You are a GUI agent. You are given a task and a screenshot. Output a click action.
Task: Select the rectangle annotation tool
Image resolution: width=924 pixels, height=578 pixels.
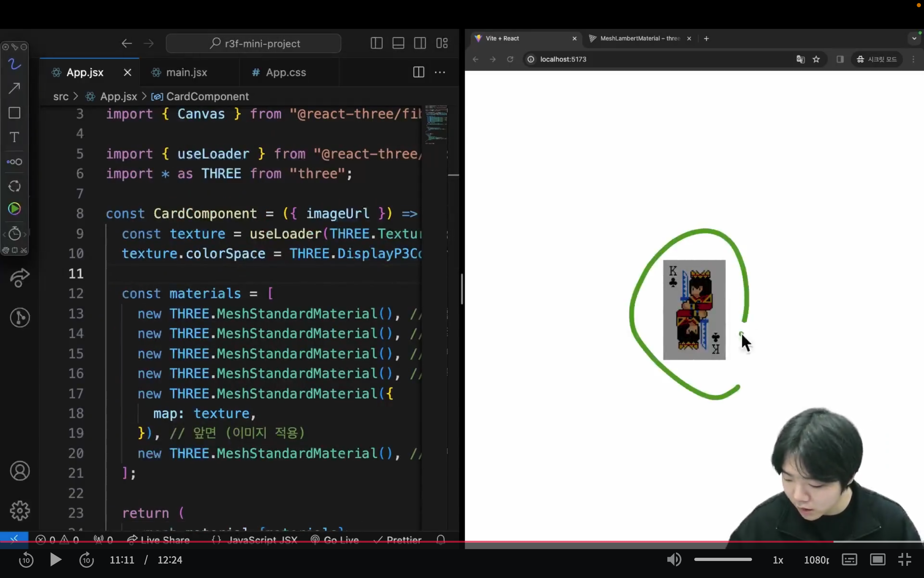tap(14, 113)
